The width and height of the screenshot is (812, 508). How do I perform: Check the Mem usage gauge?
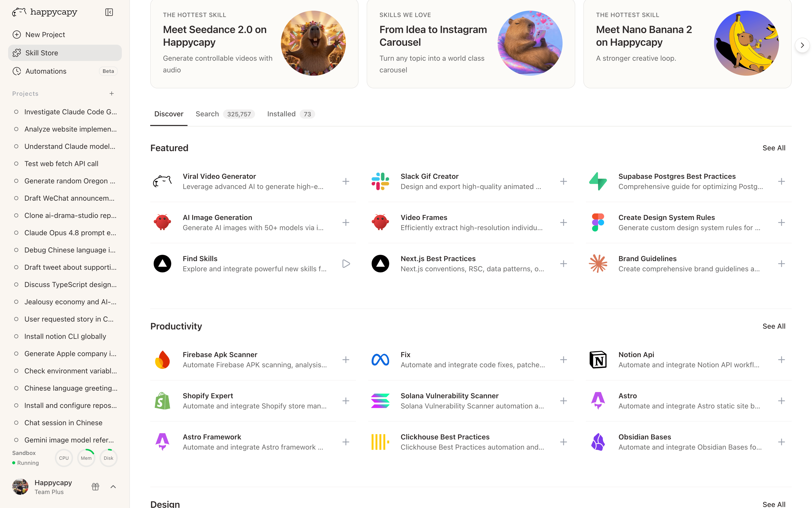point(86,458)
